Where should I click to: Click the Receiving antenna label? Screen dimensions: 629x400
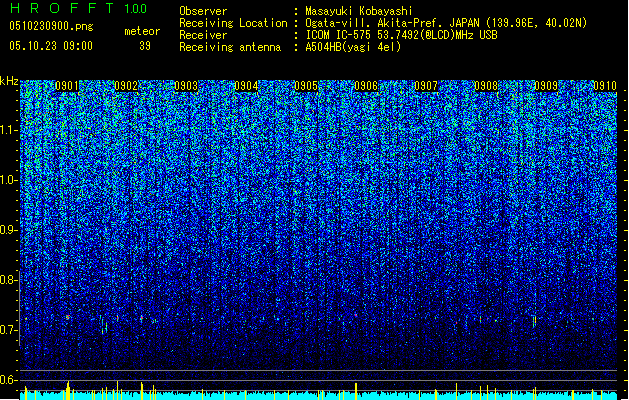coord(230,47)
